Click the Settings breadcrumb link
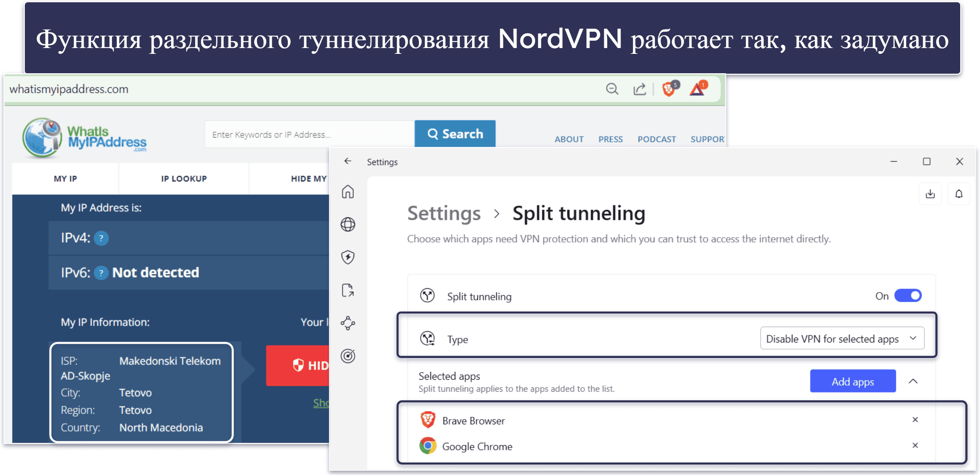The height and width of the screenshot is (475, 980). (x=444, y=213)
